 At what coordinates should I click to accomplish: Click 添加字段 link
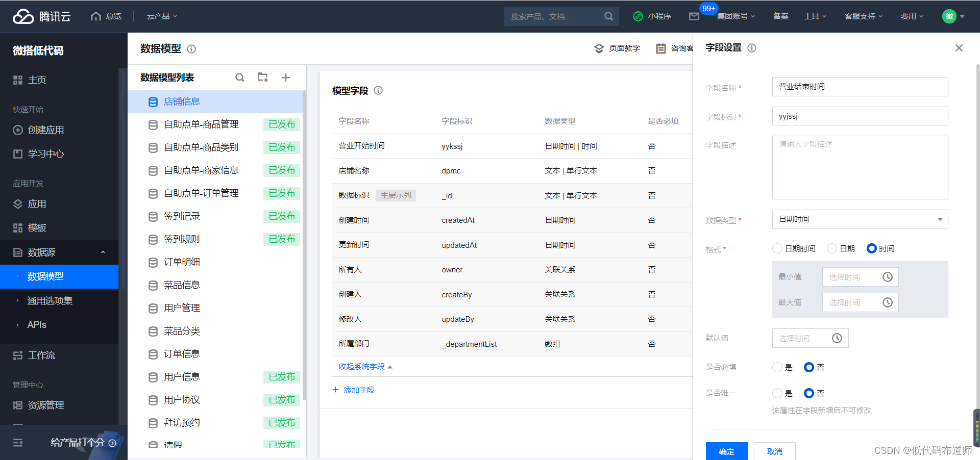(x=353, y=390)
